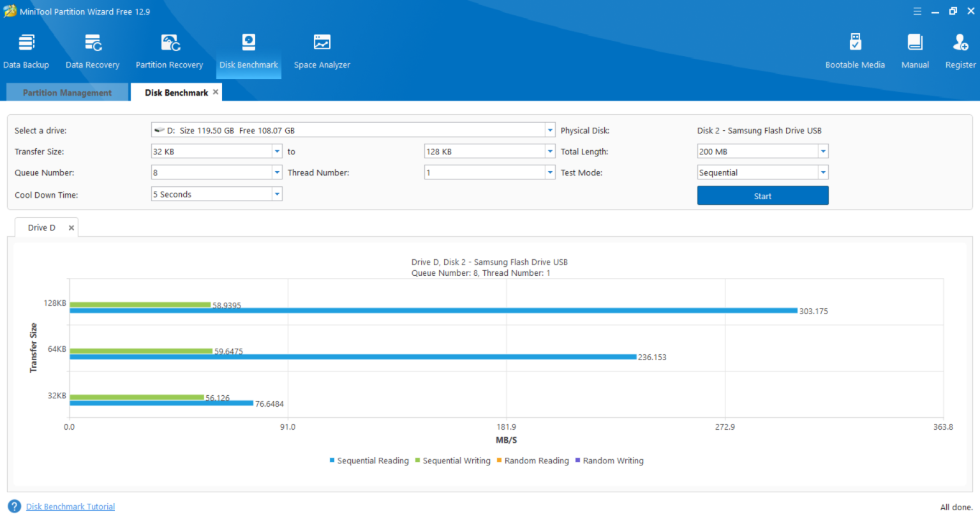Select the Drive D results tab
This screenshot has width=980, height=521.
click(41, 228)
